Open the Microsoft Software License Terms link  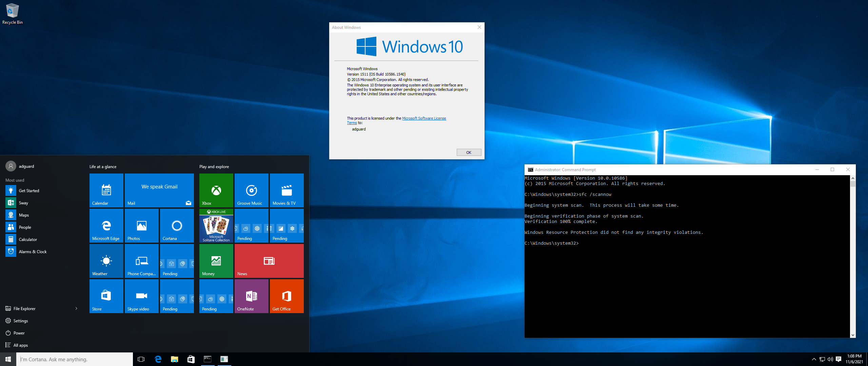coord(424,118)
